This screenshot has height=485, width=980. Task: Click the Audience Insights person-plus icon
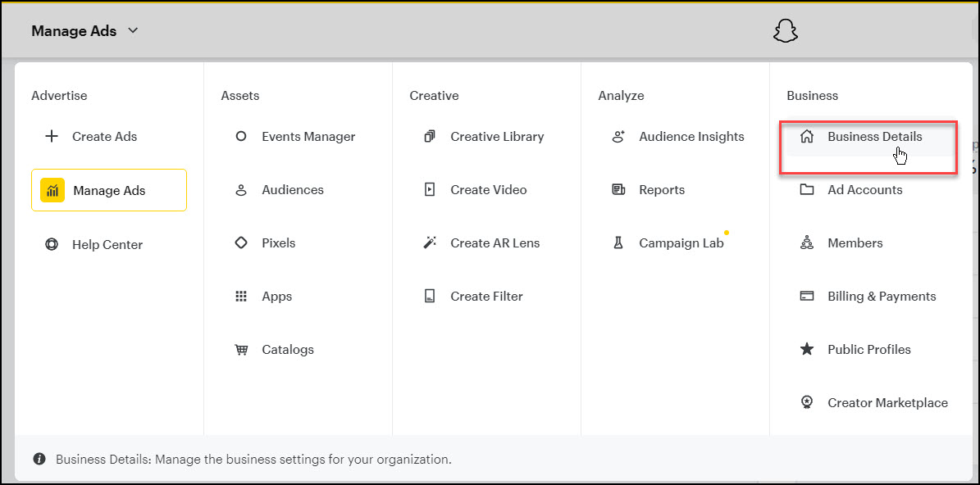point(618,136)
